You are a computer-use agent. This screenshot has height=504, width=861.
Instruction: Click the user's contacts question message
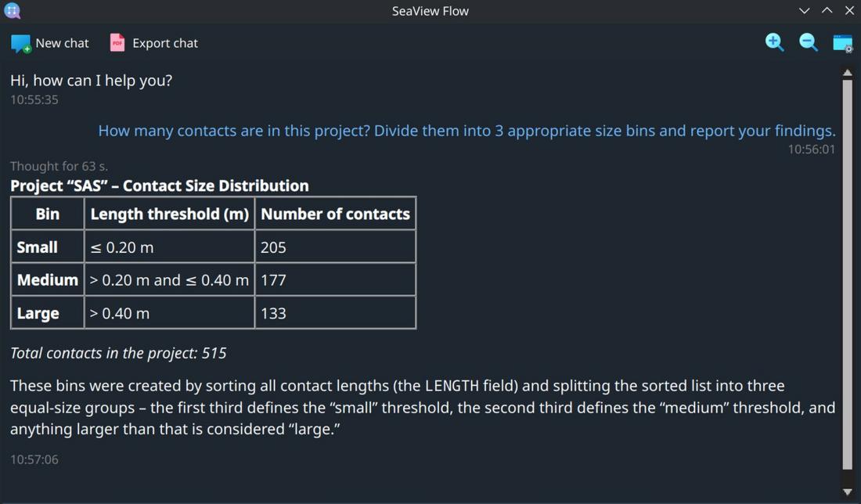pos(467,131)
